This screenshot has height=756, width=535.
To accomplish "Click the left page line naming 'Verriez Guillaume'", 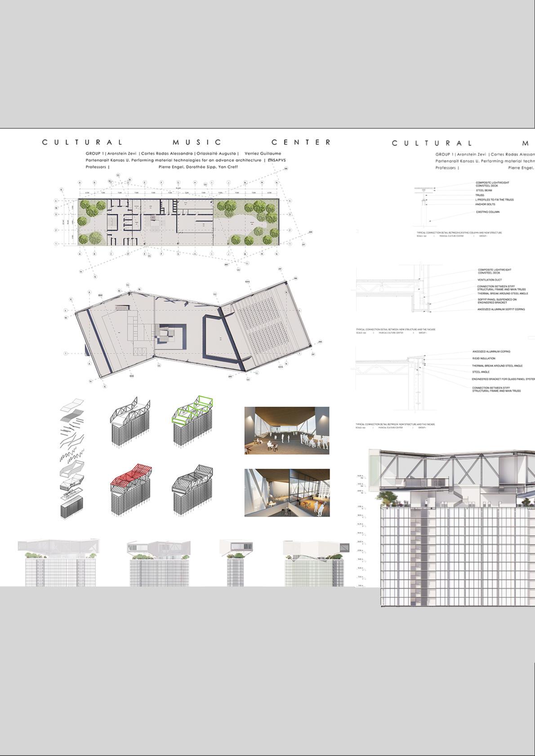I will [x=183, y=153].
